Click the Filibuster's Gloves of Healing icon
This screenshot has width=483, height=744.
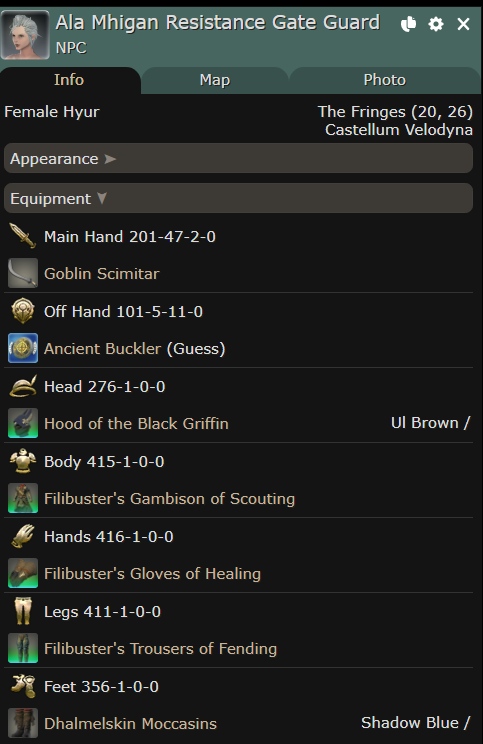point(23,573)
